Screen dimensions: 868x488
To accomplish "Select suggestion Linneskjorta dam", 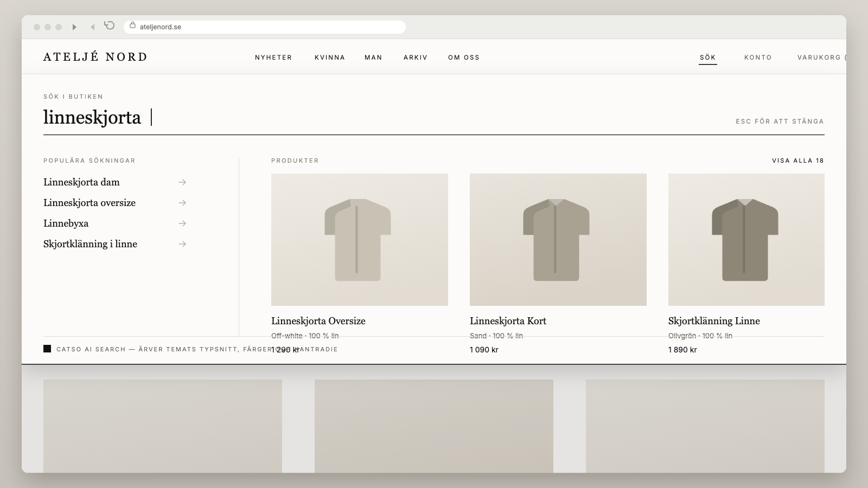I will coord(81,182).
